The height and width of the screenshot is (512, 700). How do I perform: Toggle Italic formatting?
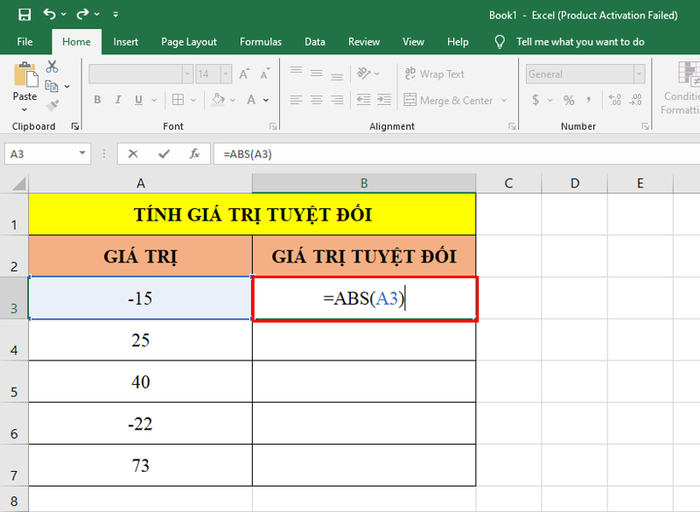coord(118,100)
